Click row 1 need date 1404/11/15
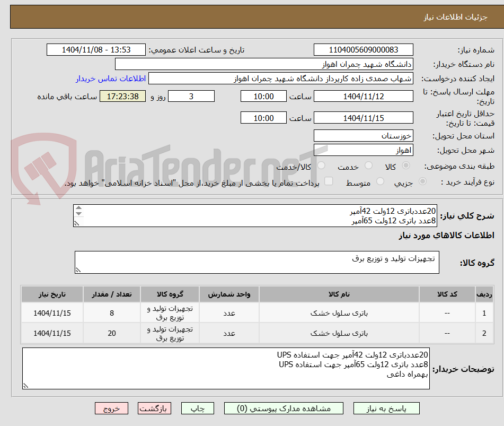 [x=52, y=313]
